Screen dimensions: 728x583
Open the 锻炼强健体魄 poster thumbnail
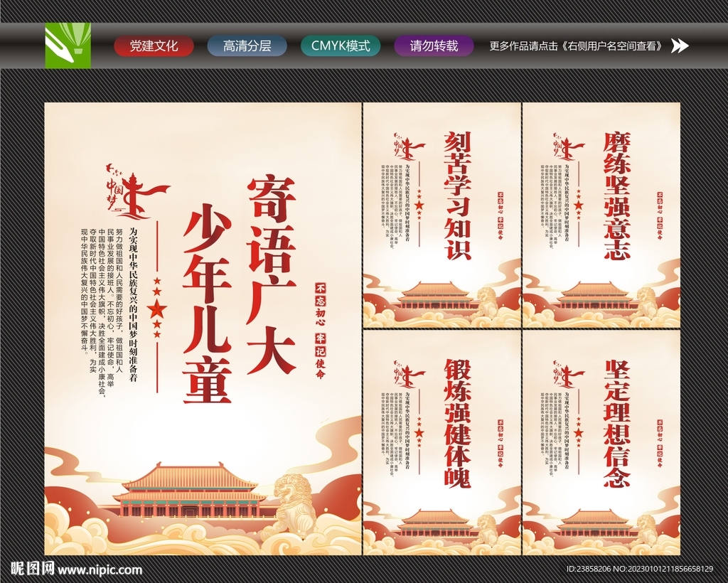[442, 442]
